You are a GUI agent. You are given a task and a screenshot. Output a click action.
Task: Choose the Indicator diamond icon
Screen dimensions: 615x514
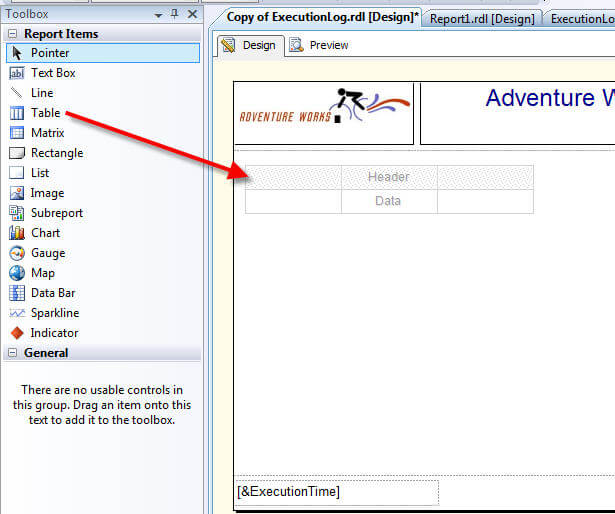click(16, 333)
